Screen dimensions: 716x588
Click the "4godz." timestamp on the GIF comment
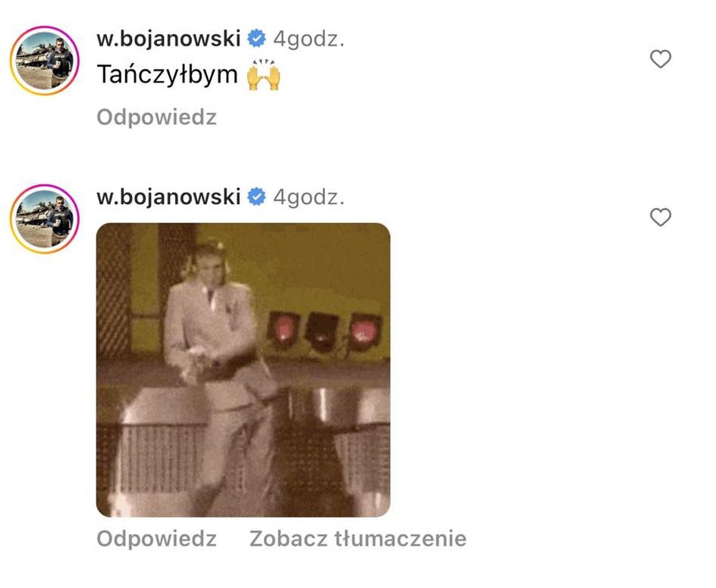pos(309,197)
